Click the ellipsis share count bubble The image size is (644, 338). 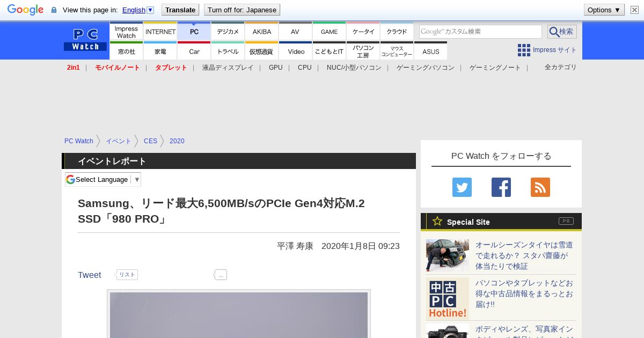coord(221,275)
